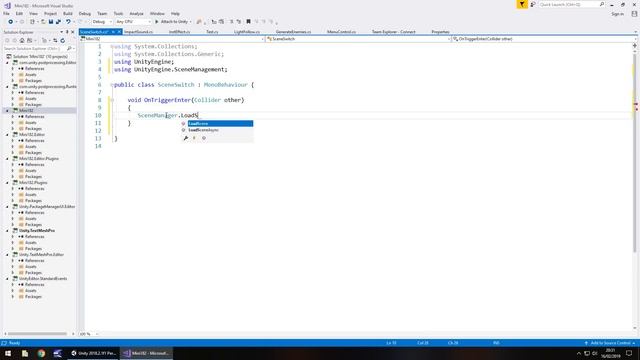Click the taskbar clock and date

tap(611, 353)
